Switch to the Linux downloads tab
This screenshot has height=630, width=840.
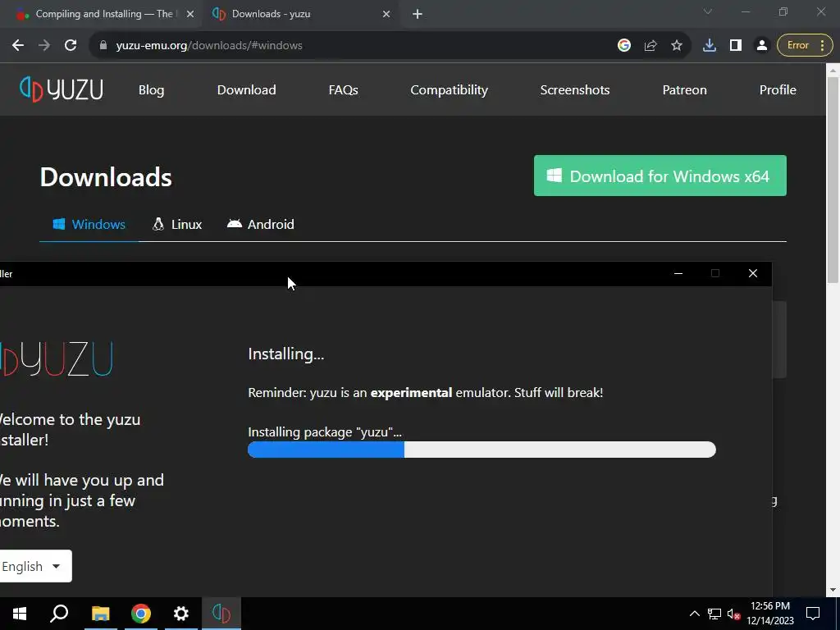pyautogui.click(x=177, y=225)
